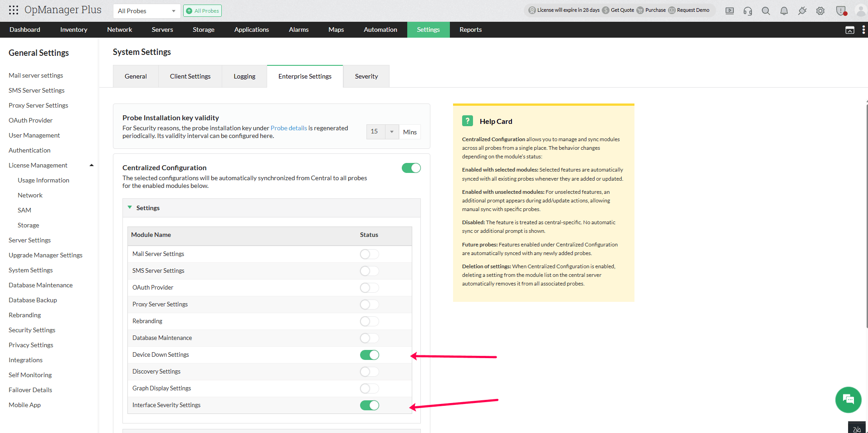Open Usage Information under License Management
Viewport: 868px width, 433px height.
[x=44, y=180]
